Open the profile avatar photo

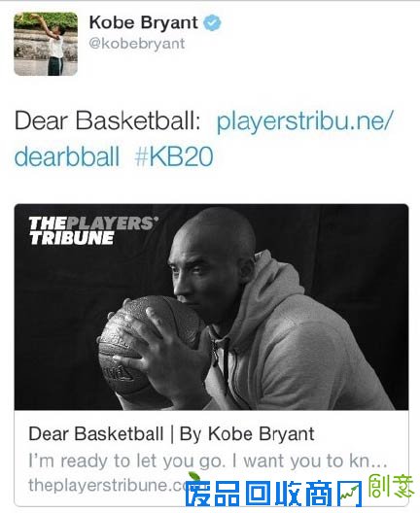pyautogui.click(x=46, y=44)
